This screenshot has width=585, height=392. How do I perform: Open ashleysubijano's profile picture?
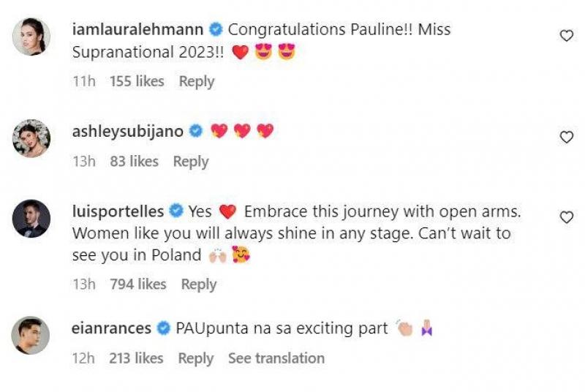(x=31, y=138)
